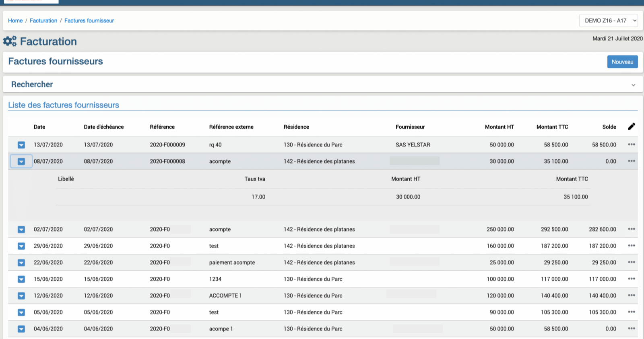Click Factures fournisseur breadcrumb link
The width and height of the screenshot is (644, 339).
click(x=89, y=21)
